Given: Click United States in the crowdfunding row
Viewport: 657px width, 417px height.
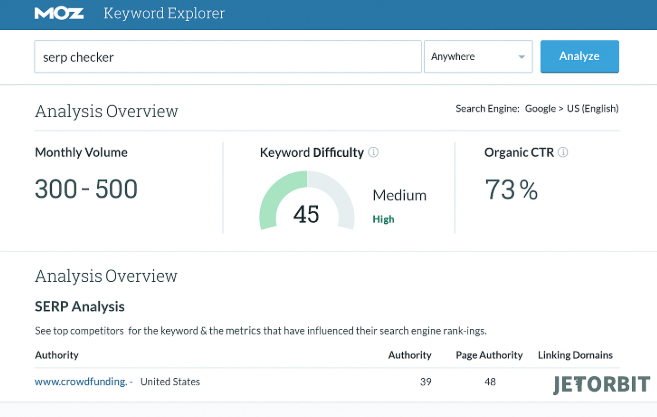Looking at the screenshot, I should click(170, 382).
